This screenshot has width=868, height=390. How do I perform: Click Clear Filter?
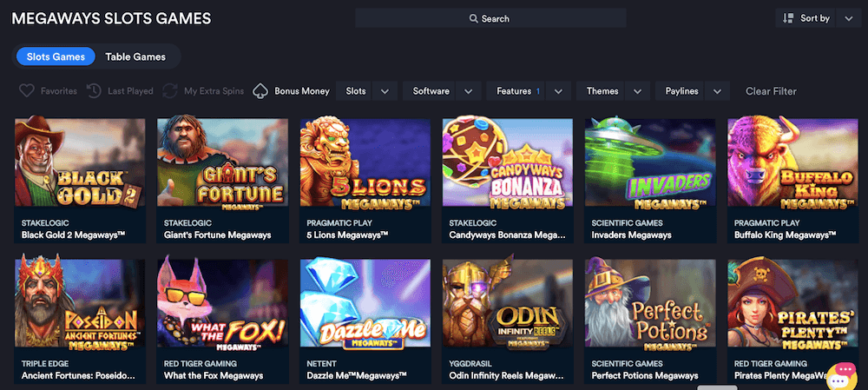[x=771, y=91]
